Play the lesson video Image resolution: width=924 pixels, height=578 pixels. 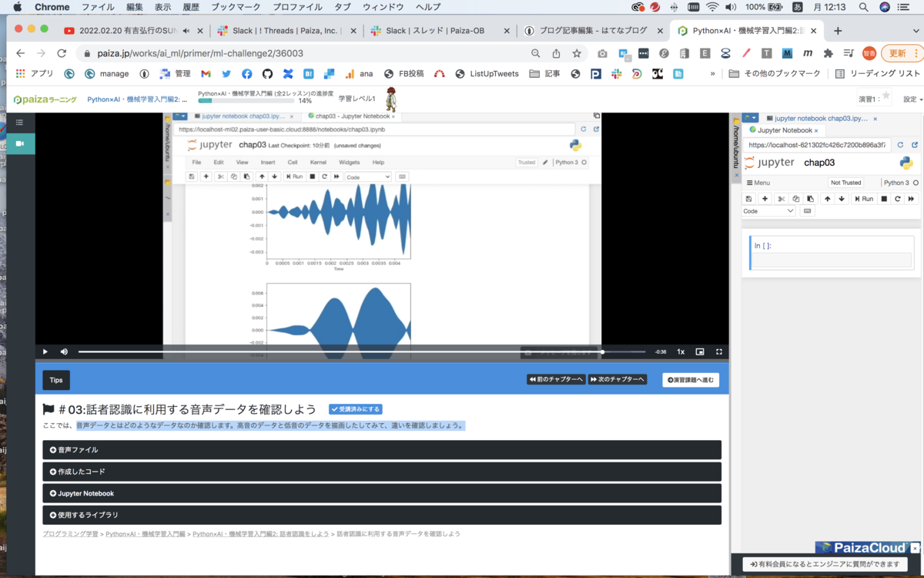[x=45, y=351]
